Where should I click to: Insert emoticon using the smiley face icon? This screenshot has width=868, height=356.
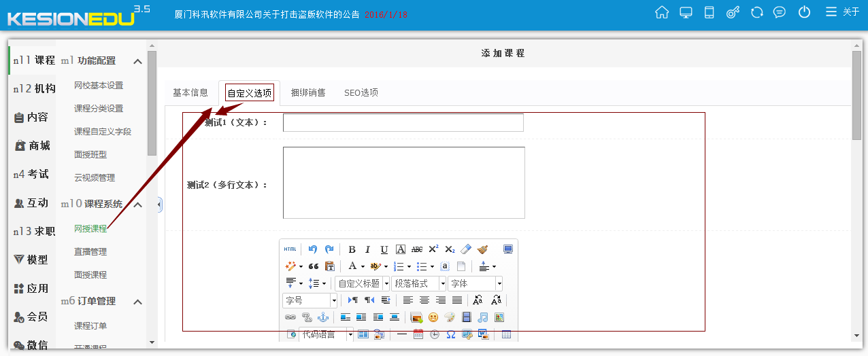[433, 317]
